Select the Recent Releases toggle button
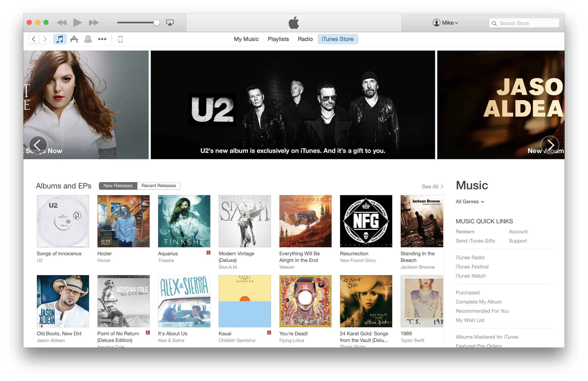The height and width of the screenshot is (381, 588). [159, 185]
